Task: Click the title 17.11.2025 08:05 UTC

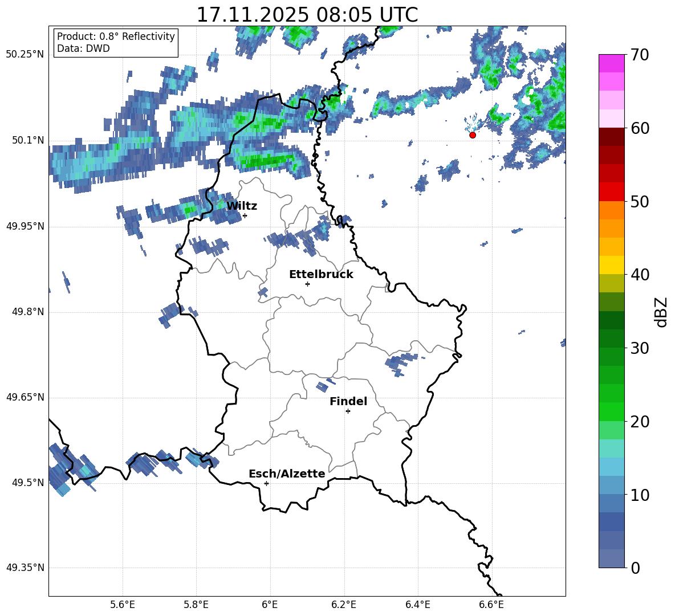Action: (307, 15)
